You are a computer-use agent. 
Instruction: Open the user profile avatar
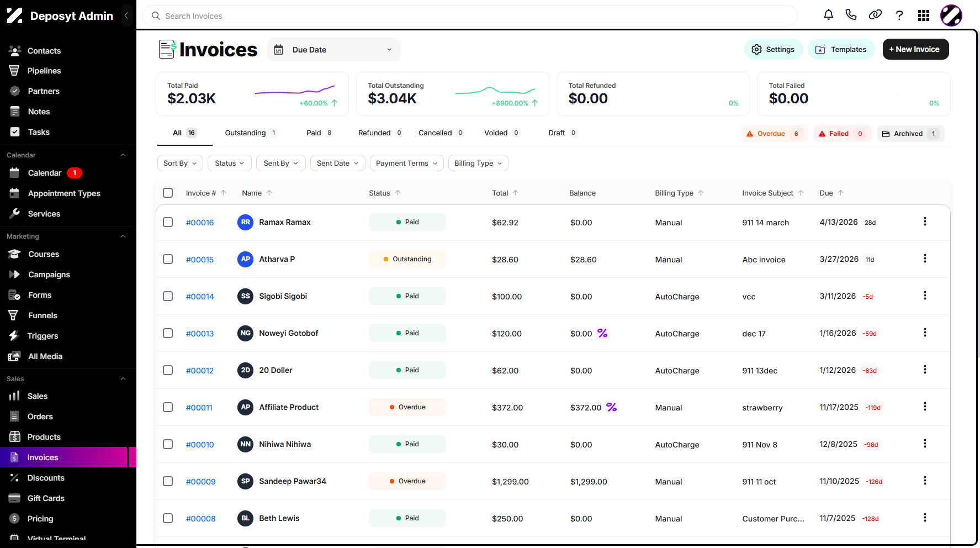coord(951,15)
